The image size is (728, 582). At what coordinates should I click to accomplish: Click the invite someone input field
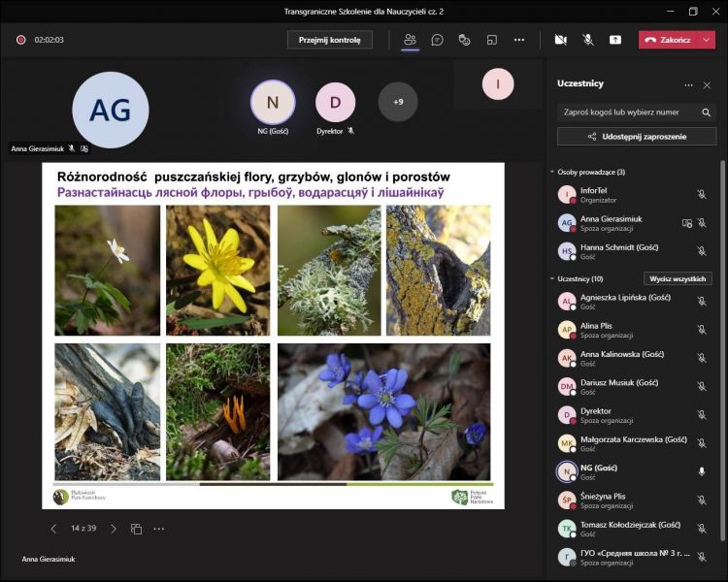(627, 112)
